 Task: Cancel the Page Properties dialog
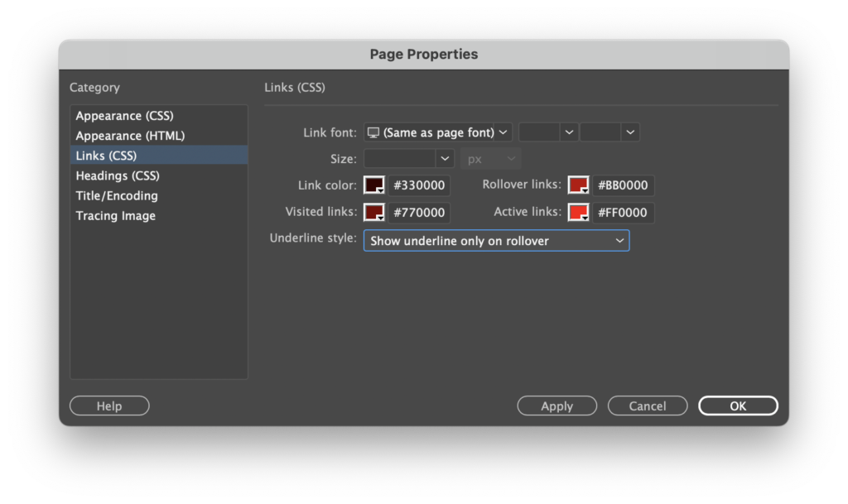point(648,406)
